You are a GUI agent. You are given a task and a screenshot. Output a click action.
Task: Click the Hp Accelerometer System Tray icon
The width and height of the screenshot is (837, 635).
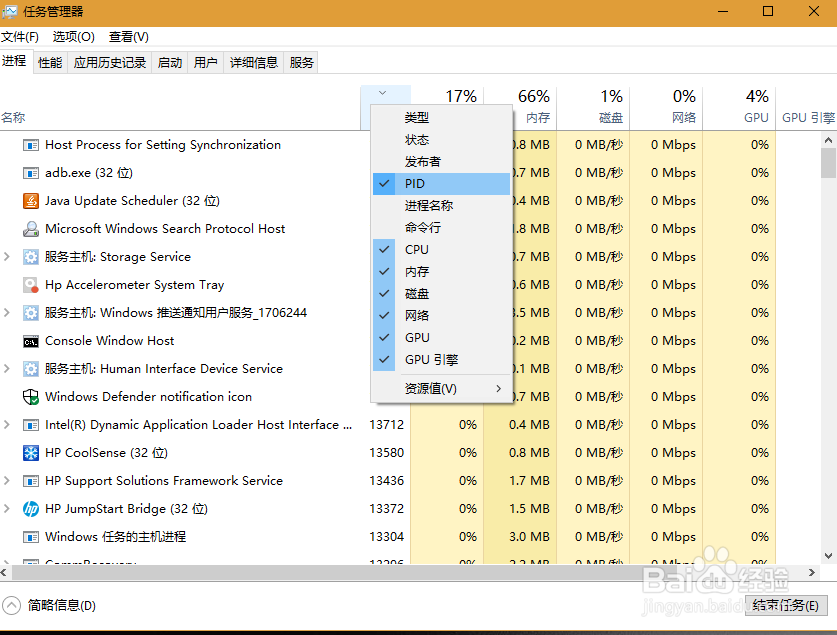point(31,285)
